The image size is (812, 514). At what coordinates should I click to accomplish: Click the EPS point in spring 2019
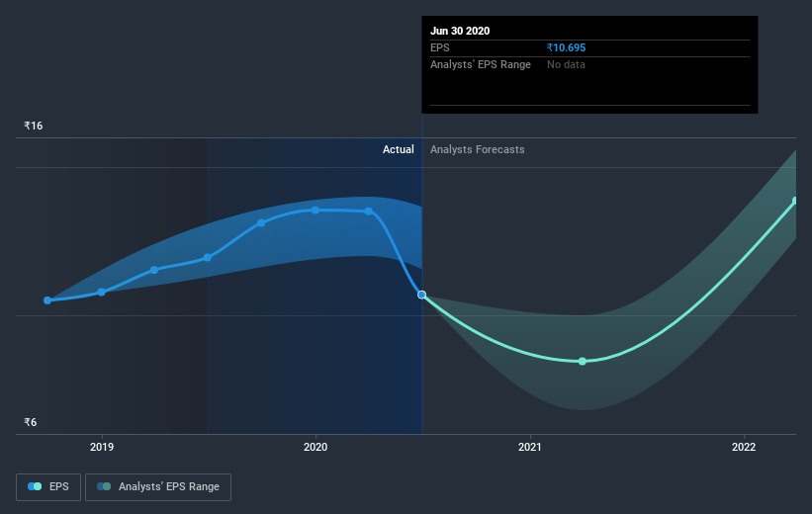[154, 270]
